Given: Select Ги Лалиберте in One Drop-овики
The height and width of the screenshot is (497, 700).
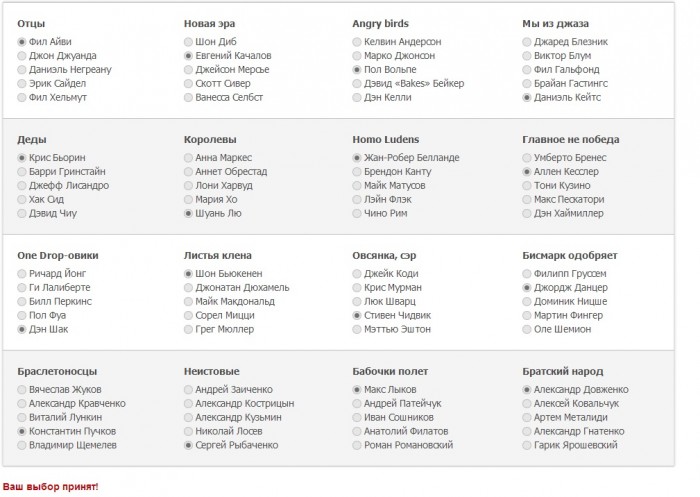Looking at the screenshot, I should pos(22,288).
